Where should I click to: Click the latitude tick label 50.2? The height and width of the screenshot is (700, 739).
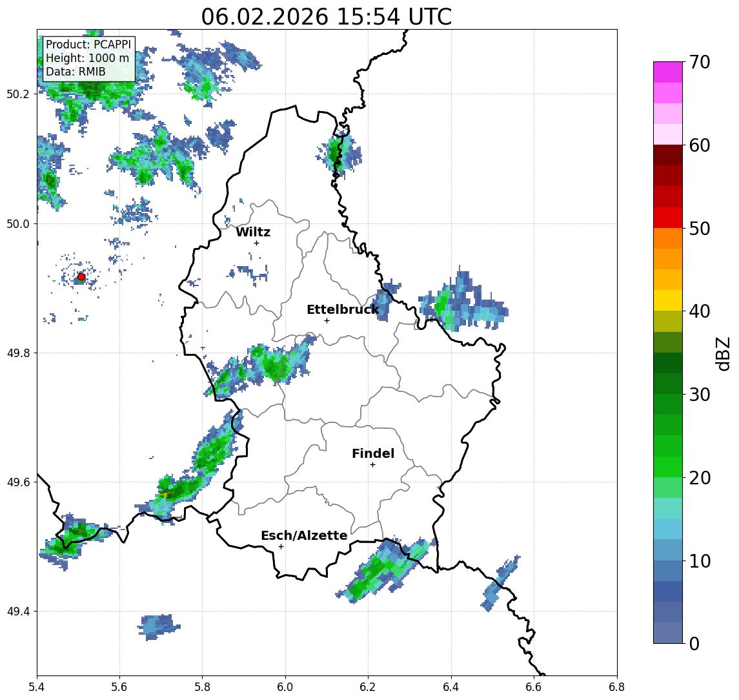(x=18, y=94)
